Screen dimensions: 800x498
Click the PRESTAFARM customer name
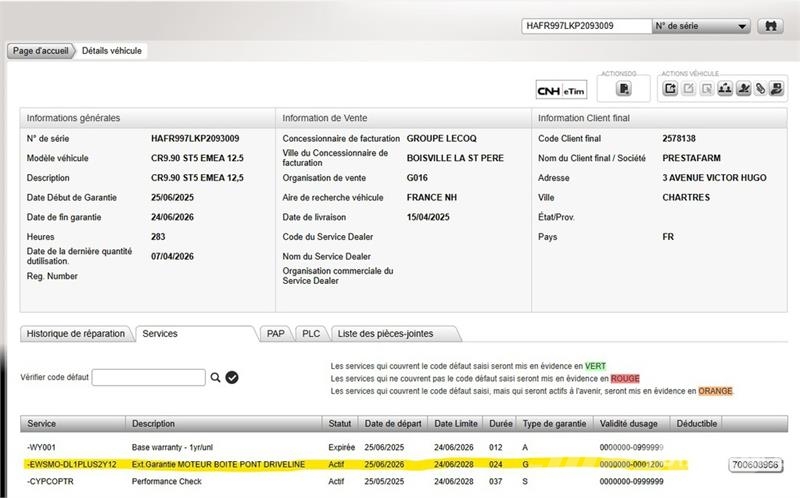[x=691, y=158]
